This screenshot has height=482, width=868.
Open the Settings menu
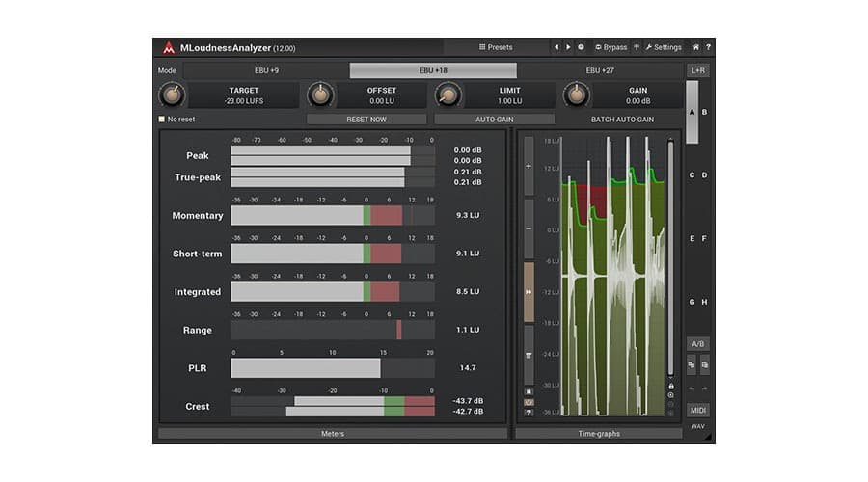(x=664, y=47)
